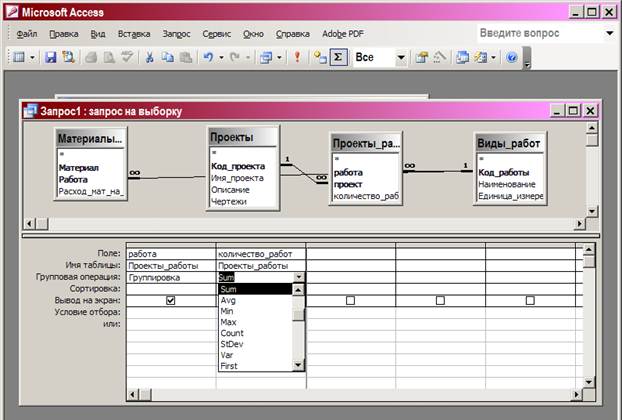Click the Show Table toolbar icon

[x=320, y=58]
